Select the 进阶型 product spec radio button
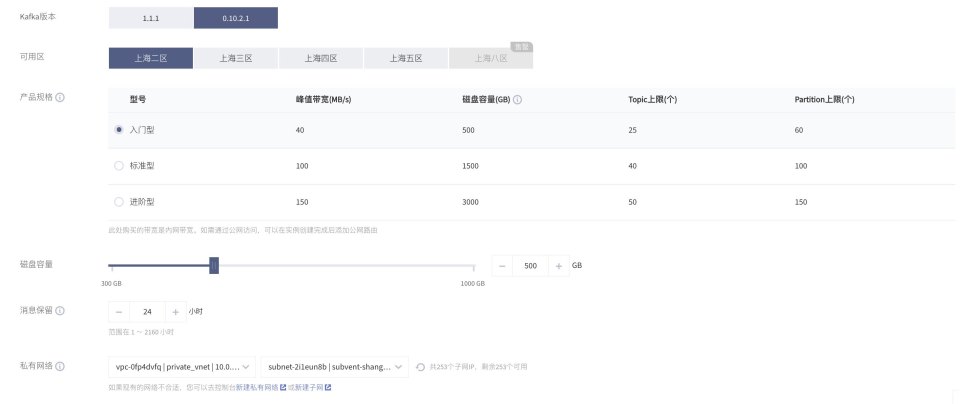The image size is (960, 404). click(x=119, y=201)
